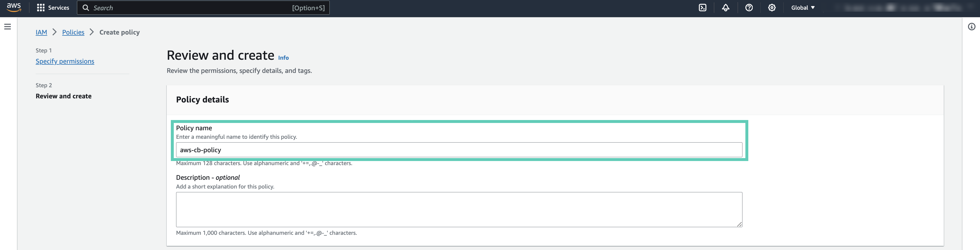The image size is (980, 250).
Task: Click the Policy name text field
Action: point(459,150)
